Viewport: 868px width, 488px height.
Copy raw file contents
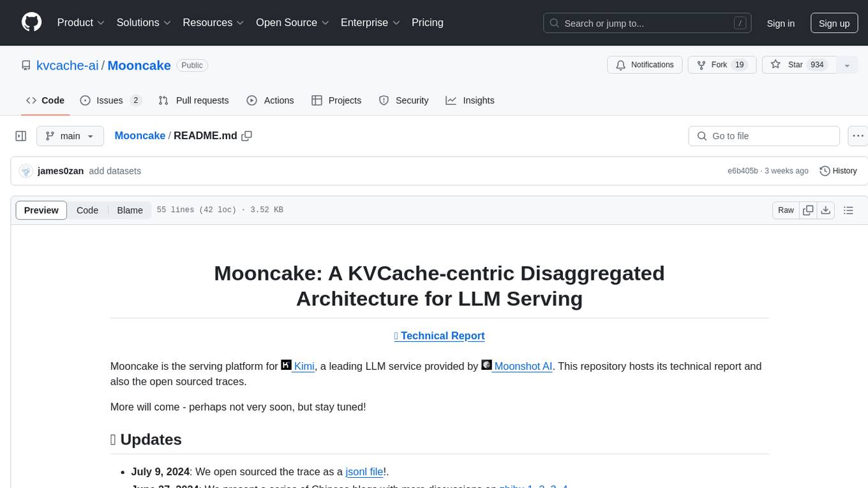pos(808,210)
